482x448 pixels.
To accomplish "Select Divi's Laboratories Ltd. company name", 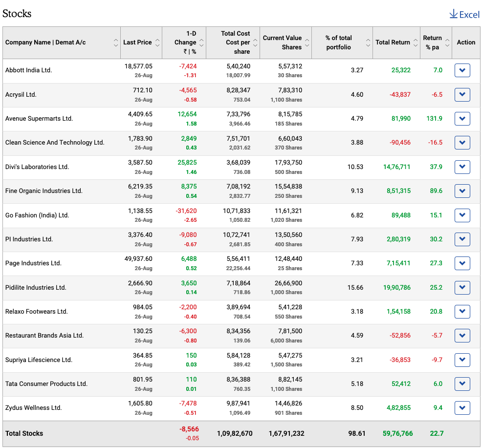I will (x=37, y=167).
